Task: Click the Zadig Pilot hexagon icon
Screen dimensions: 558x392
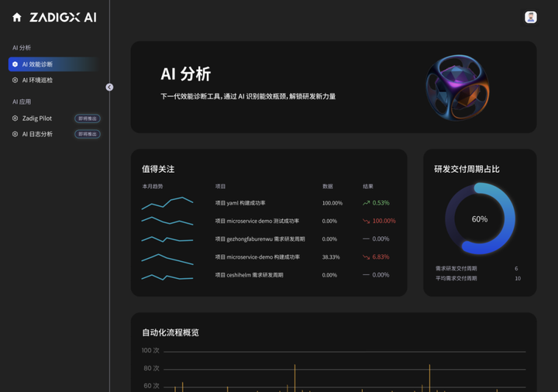Action: [15, 118]
